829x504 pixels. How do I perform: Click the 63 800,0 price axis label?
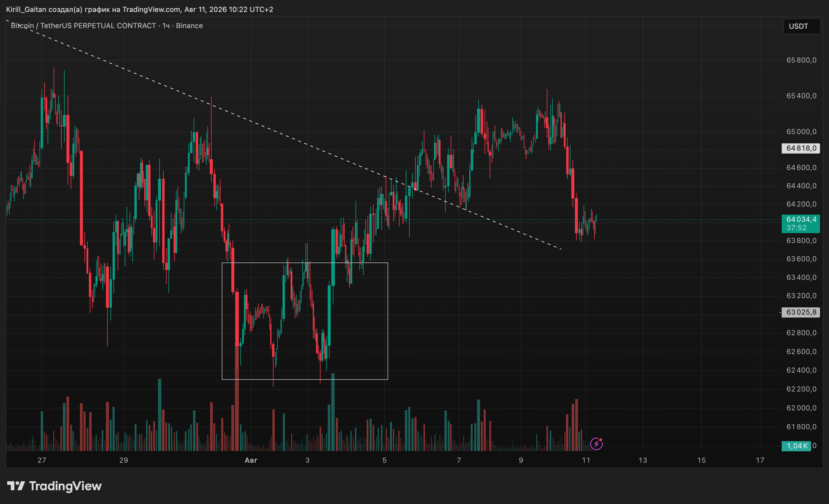click(x=801, y=241)
